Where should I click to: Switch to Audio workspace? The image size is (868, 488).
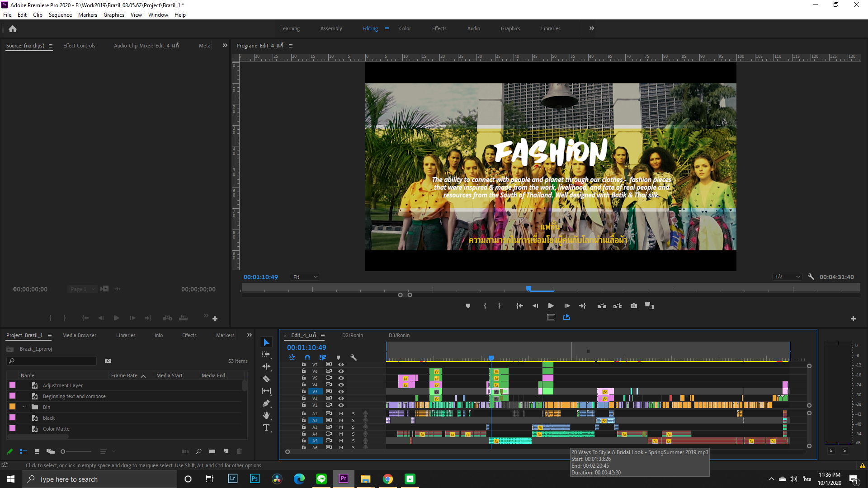tap(473, 28)
